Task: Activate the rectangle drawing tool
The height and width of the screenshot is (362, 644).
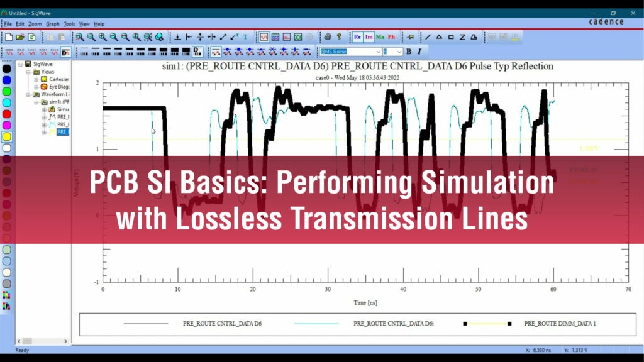Action: pyautogui.click(x=450, y=36)
